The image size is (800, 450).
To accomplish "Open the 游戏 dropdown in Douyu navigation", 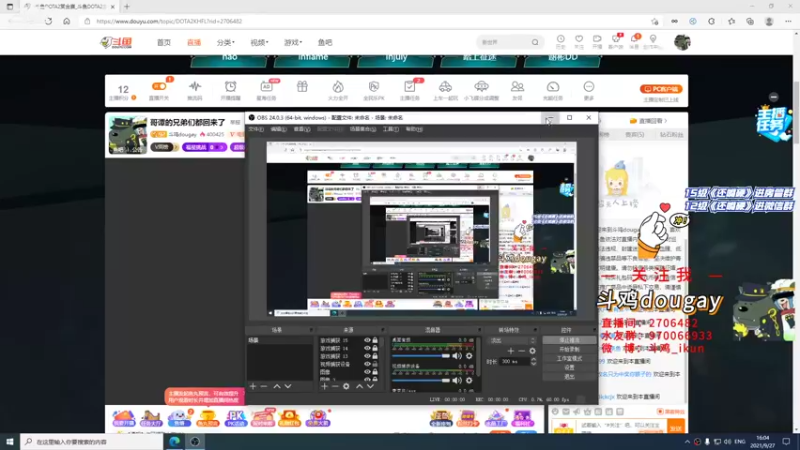I will pos(293,42).
